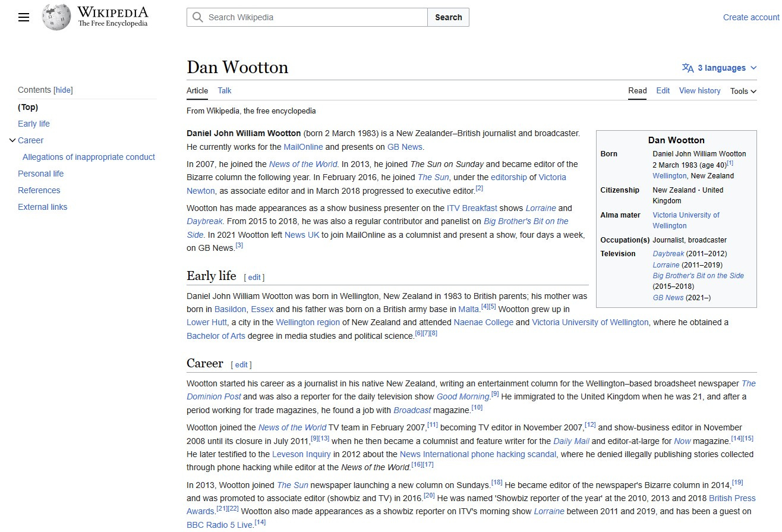Click the Wellington link in the infobox

point(670,176)
